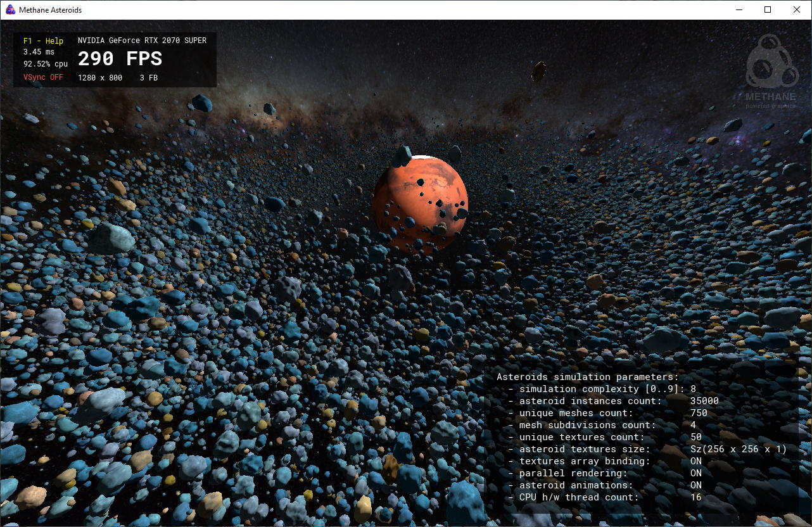Click the 'simulation complexity [0..9]' line
The width and height of the screenshot is (812, 527).
[x=602, y=389]
